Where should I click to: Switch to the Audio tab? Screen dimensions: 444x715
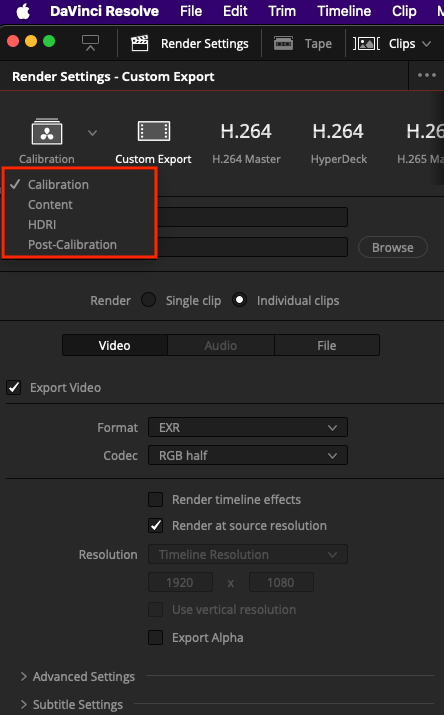point(221,345)
